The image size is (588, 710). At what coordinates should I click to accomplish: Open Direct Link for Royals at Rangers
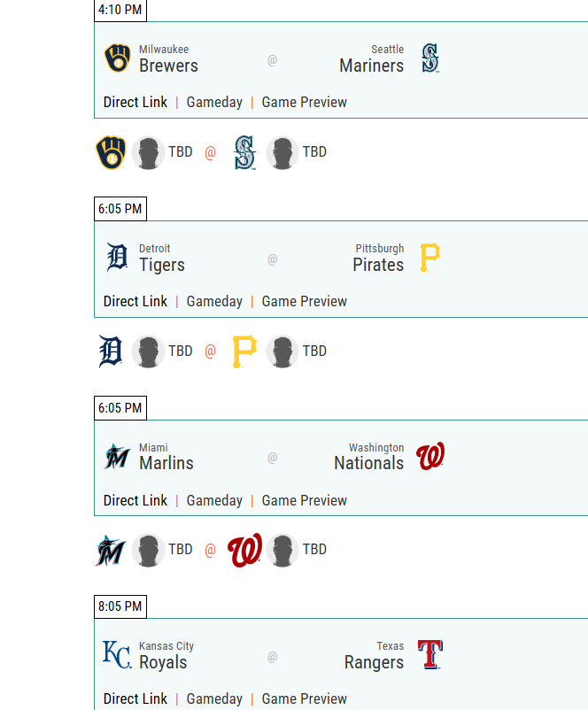135,698
